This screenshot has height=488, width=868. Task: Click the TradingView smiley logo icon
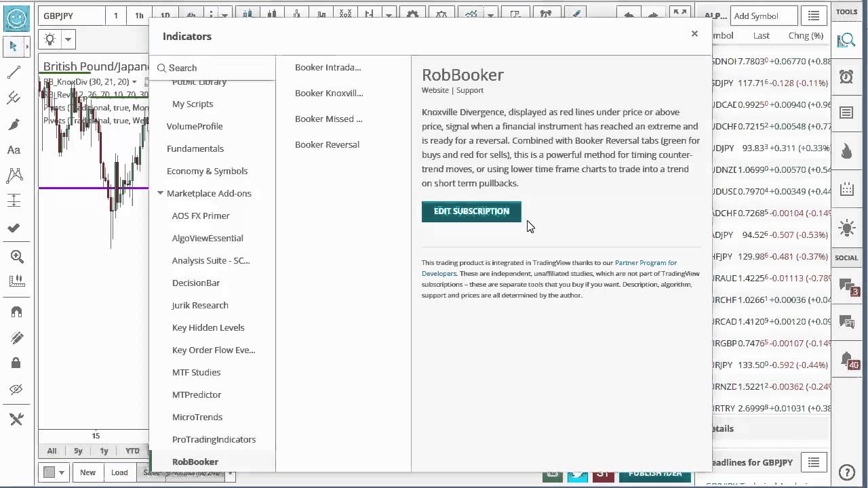[16, 18]
